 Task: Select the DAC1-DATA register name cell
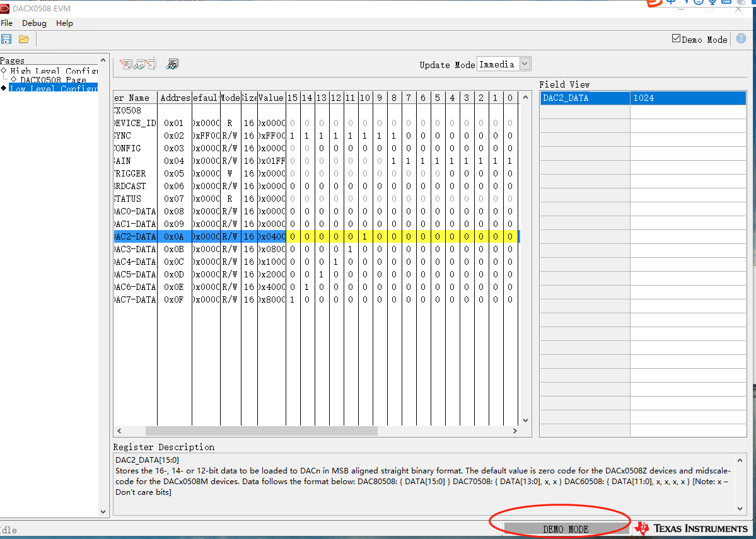point(136,224)
